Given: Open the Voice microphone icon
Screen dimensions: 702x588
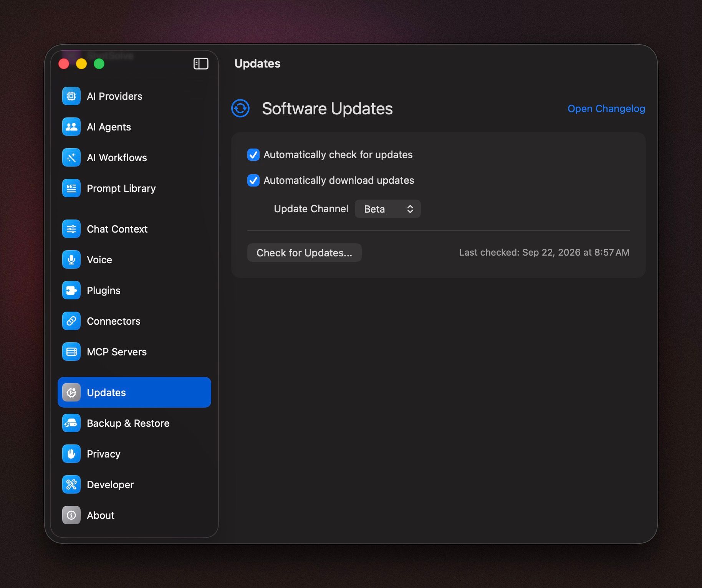Looking at the screenshot, I should point(71,259).
